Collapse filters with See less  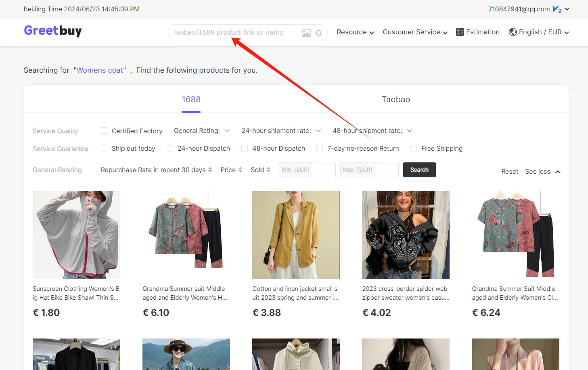point(543,172)
